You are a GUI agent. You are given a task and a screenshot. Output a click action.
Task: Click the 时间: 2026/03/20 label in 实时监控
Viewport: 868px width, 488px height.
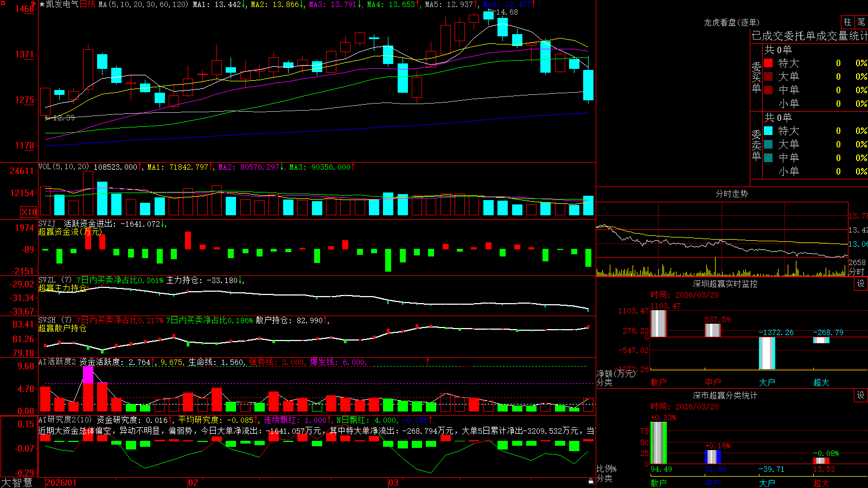685,295
